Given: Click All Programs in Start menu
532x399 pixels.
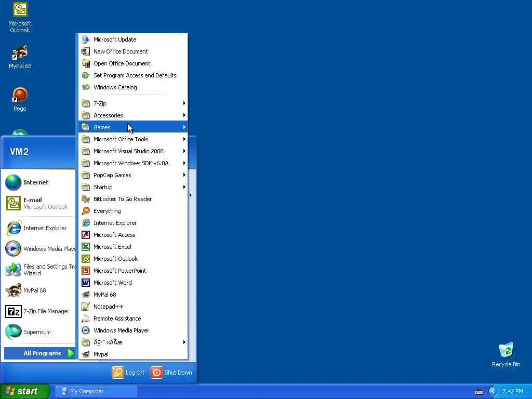Looking at the screenshot, I should click(x=39, y=353).
